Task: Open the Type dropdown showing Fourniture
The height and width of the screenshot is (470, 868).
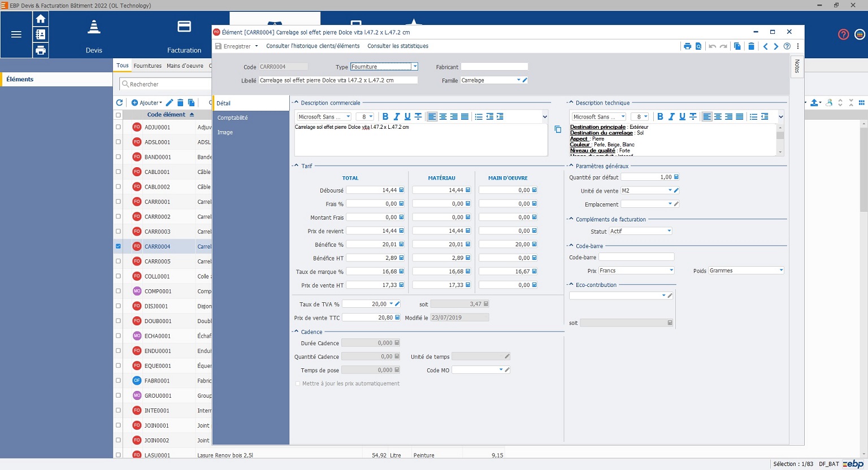Action: tap(415, 67)
